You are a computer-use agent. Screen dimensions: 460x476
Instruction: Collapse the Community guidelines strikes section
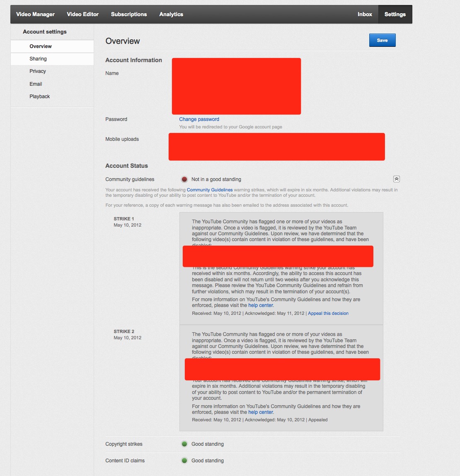pyautogui.click(x=396, y=179)
